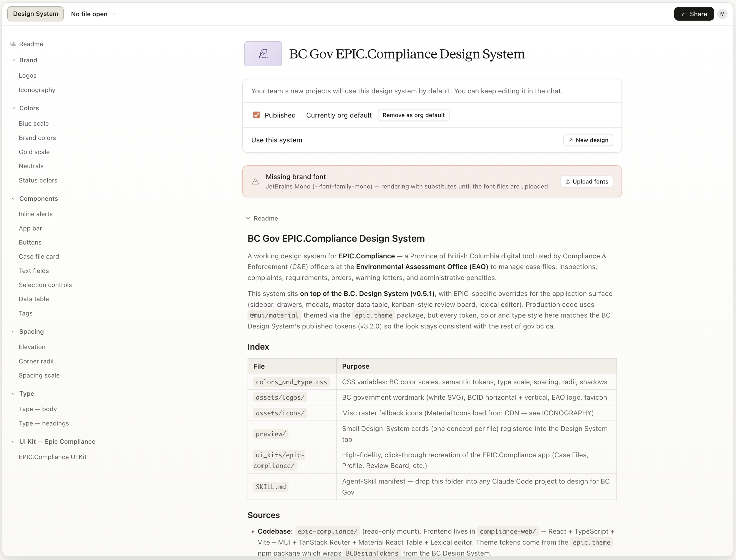Open Readme in the sidebar
736x560 pixels.
click(x=31, y=44)
